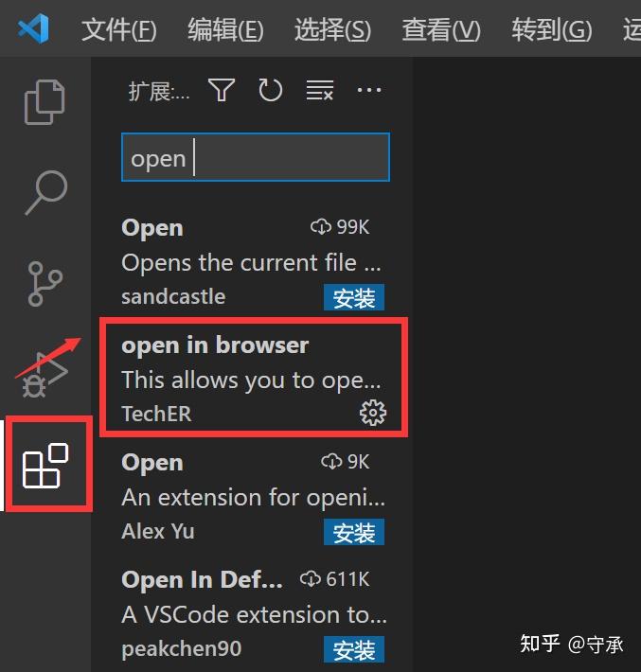641x672 pixels.
Task: Open the gear menu for open in browser
Action: pos(373,413)
